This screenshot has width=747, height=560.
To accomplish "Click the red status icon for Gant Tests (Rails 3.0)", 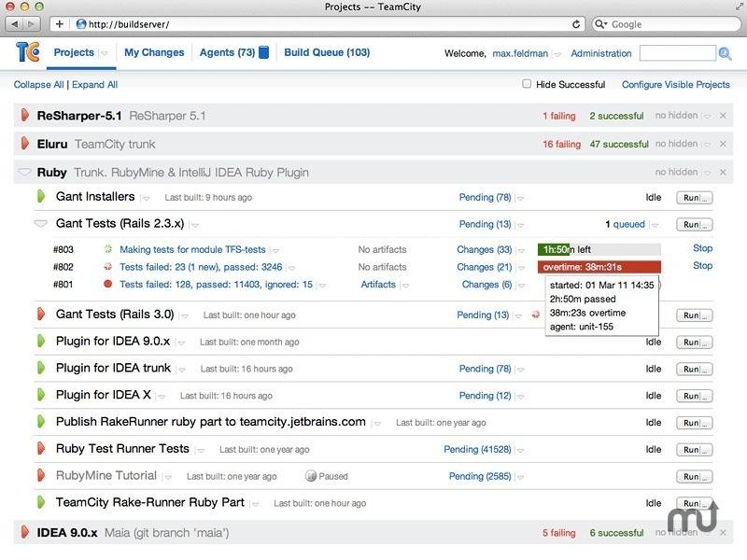I will point(41,314).
